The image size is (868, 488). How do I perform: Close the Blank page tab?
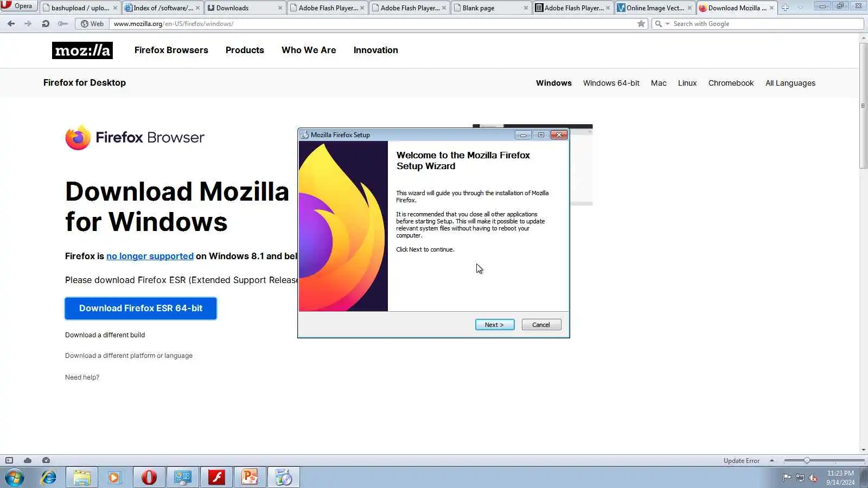pyautogui.click(x=526, y=8)
